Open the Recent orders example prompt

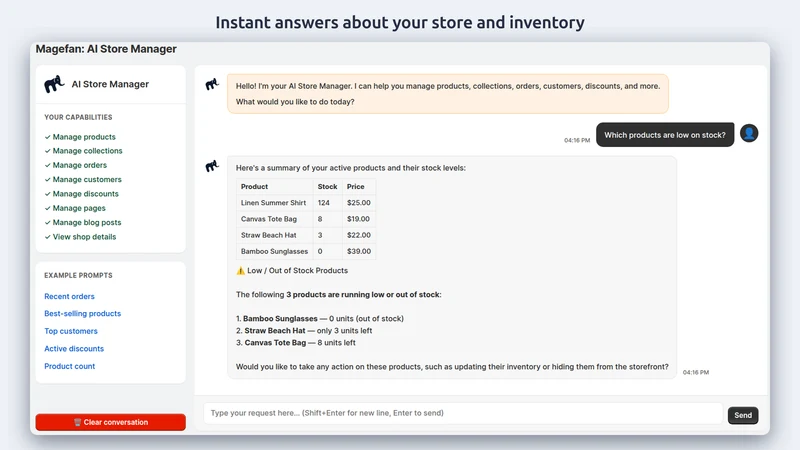tap(69, 296)
